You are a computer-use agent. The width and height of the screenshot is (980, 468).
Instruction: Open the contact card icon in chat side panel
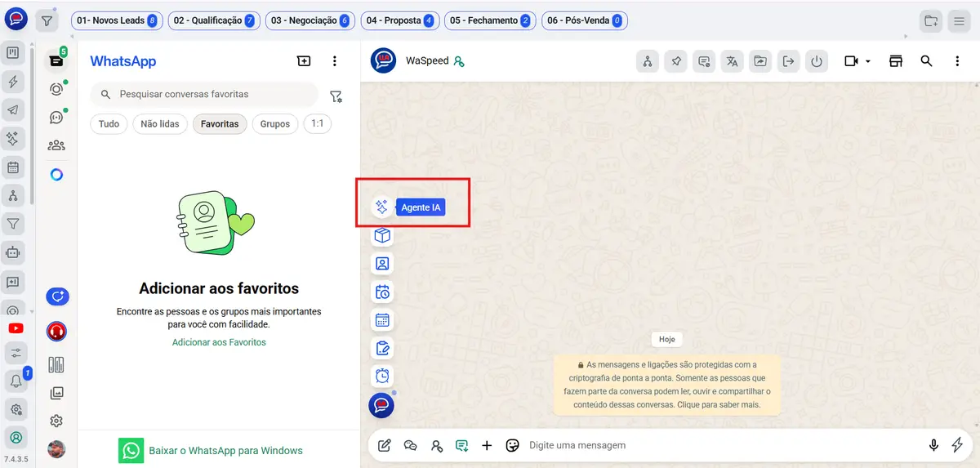coord(381,264)
